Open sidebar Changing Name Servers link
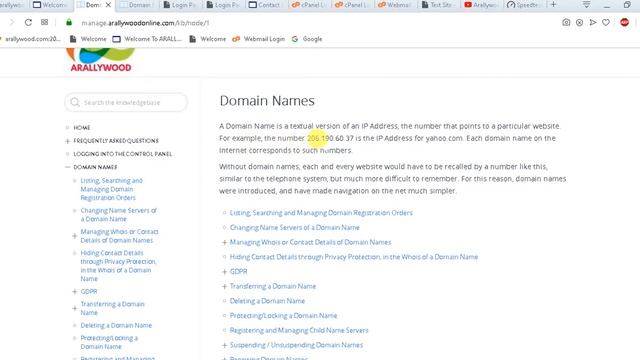The width and height of the screenshot is (640, 360). (118, 215)
